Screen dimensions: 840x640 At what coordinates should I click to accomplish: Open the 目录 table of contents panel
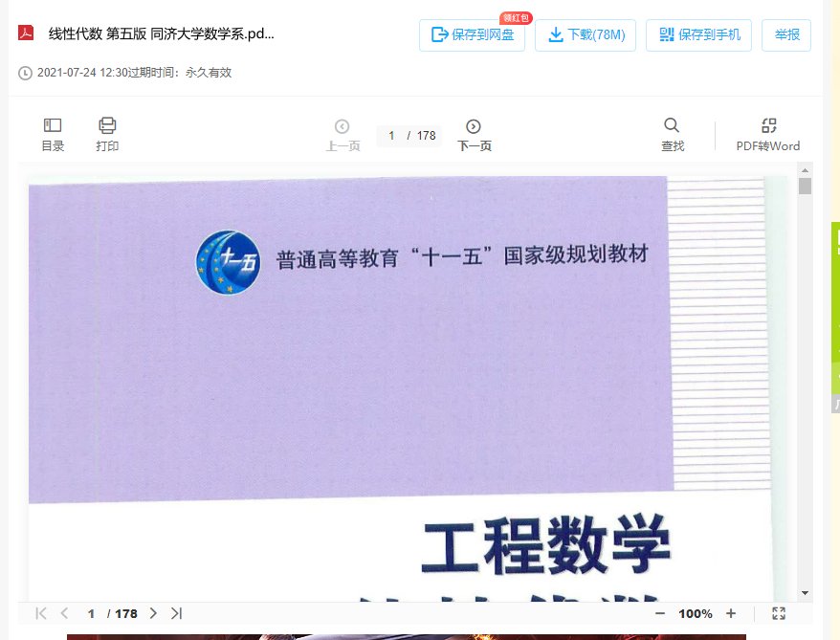(x=53, y=134)
